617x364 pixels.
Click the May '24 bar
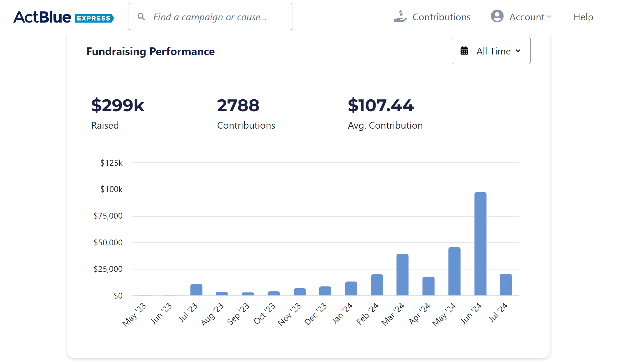pos(454,271)
